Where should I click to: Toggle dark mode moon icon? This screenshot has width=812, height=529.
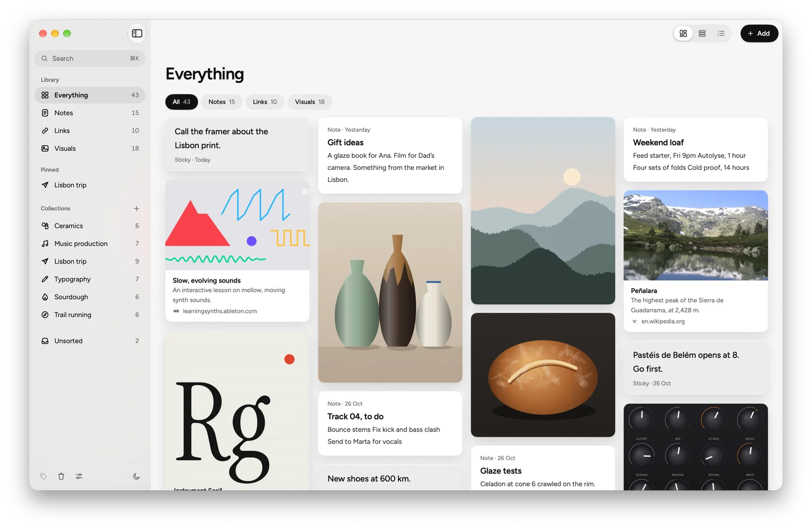pos(136,476)
